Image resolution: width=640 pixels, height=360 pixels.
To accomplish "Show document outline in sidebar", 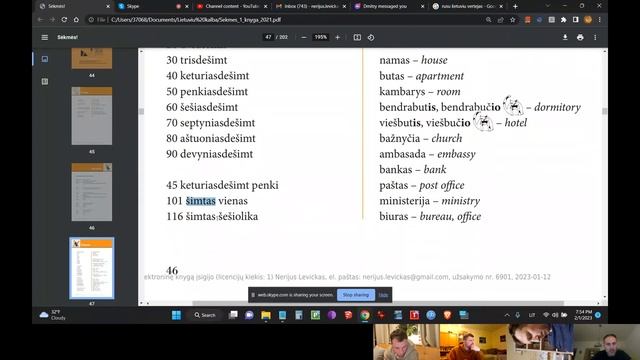I will tap(45, 82).
